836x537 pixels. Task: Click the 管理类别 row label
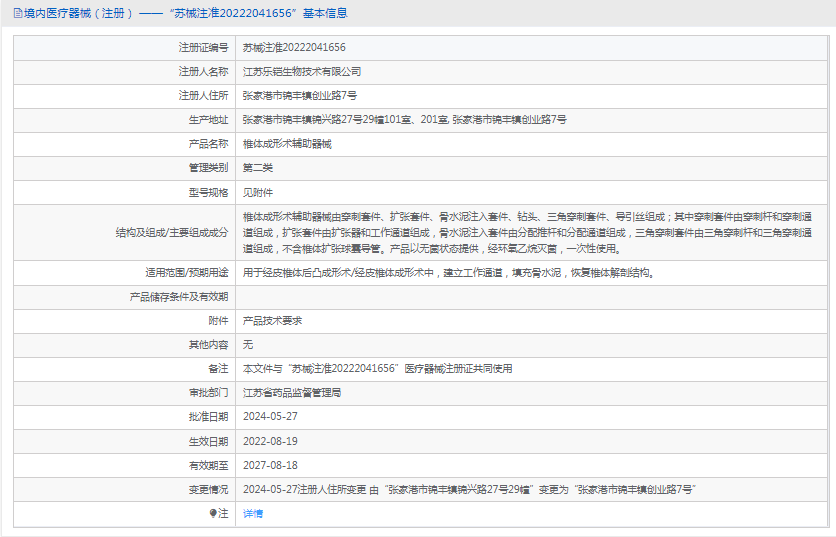point(208,167)
